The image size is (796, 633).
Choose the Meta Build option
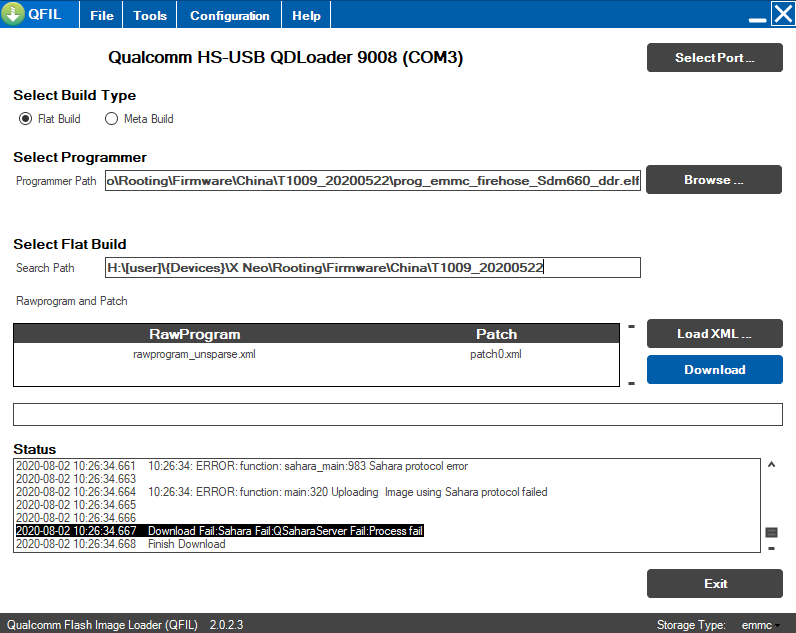[x=112, y=119]
